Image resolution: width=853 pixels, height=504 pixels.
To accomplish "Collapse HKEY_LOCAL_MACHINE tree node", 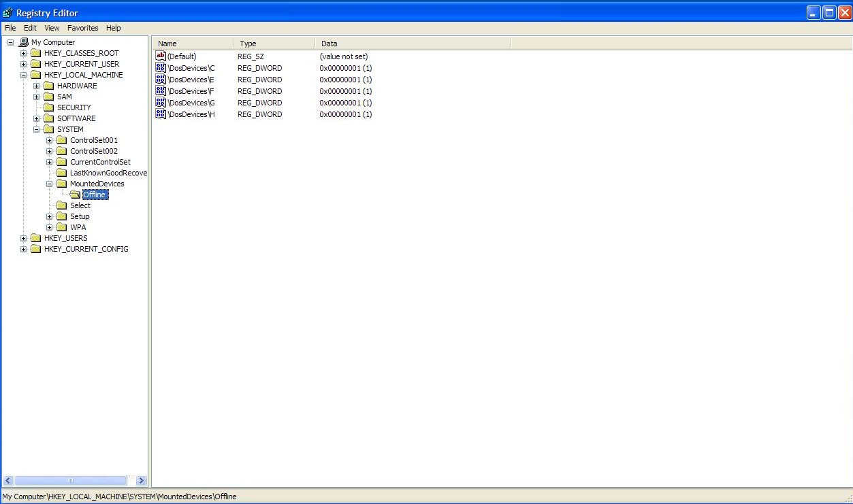I will click(x=23, y=75).
